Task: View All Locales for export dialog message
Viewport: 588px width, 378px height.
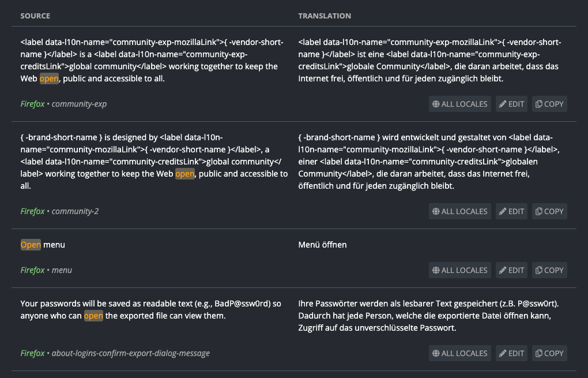Action: pyautogui.click(x=460, y=353)
